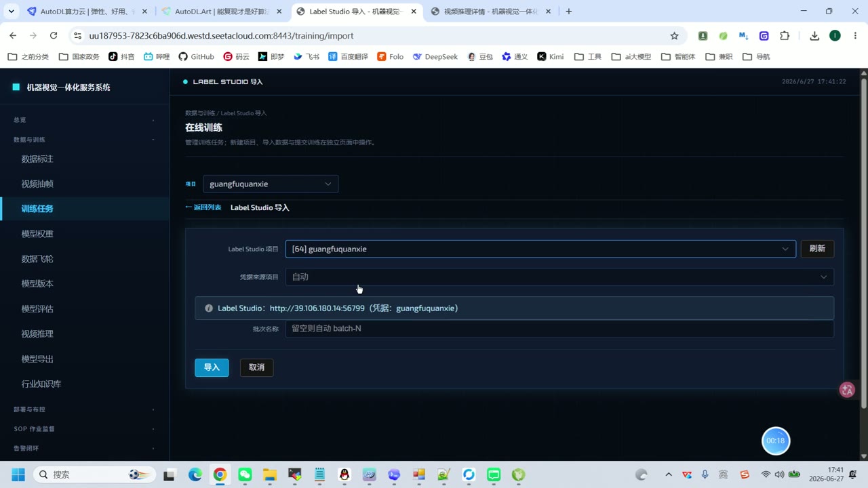Open the 国家政务 bookmark folder
Image resolution: width=868 pixels, height=488 pixels.
[x=79, y=57]
